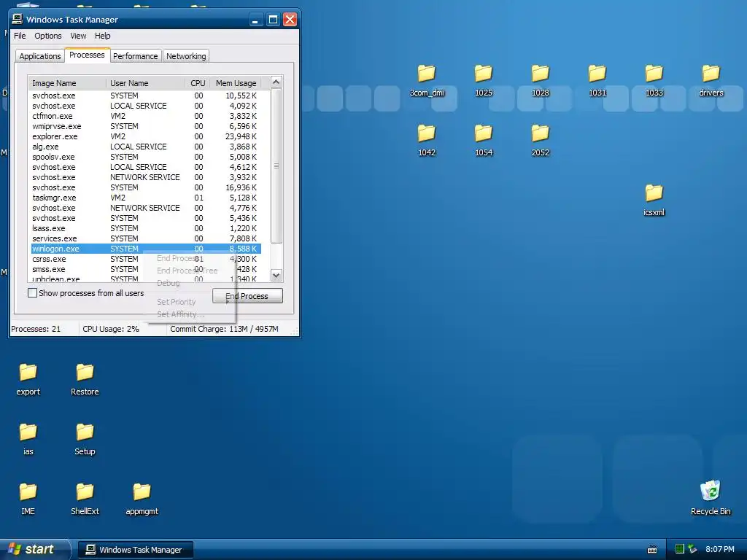Image resolution: width=747 pixels, height=560 pixels.
Task: Toggle Show processes from all users
Action: pyautogui.click(x=32, y=293)
